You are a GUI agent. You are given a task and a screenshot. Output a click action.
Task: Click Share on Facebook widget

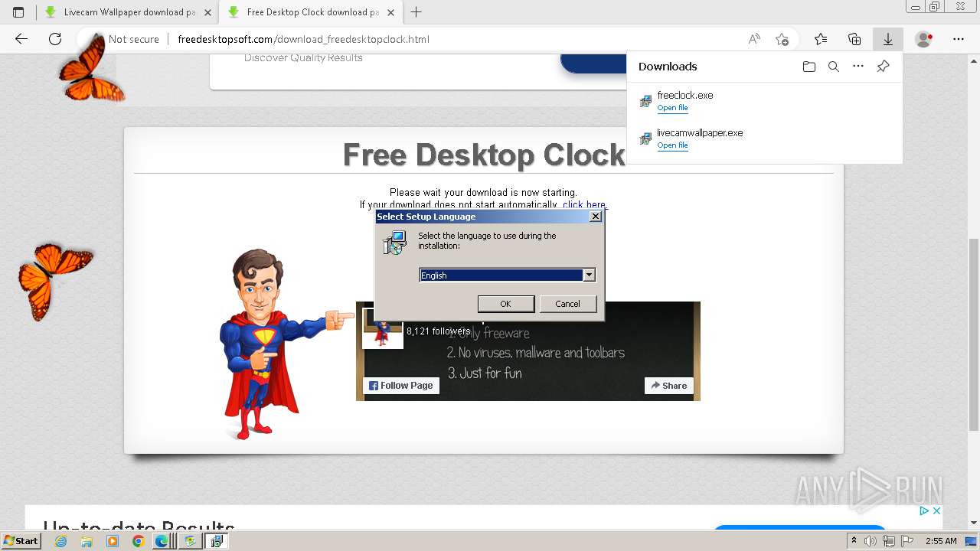pos(669,386)
